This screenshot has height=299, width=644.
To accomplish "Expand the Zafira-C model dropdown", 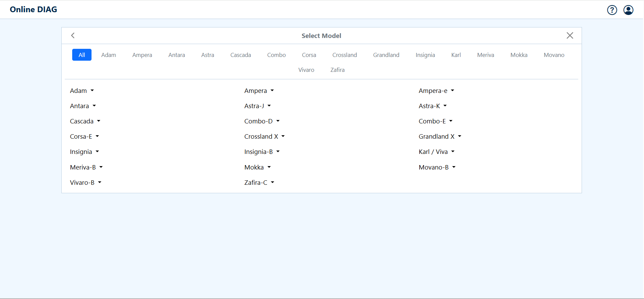I will (x=259, y=183).
